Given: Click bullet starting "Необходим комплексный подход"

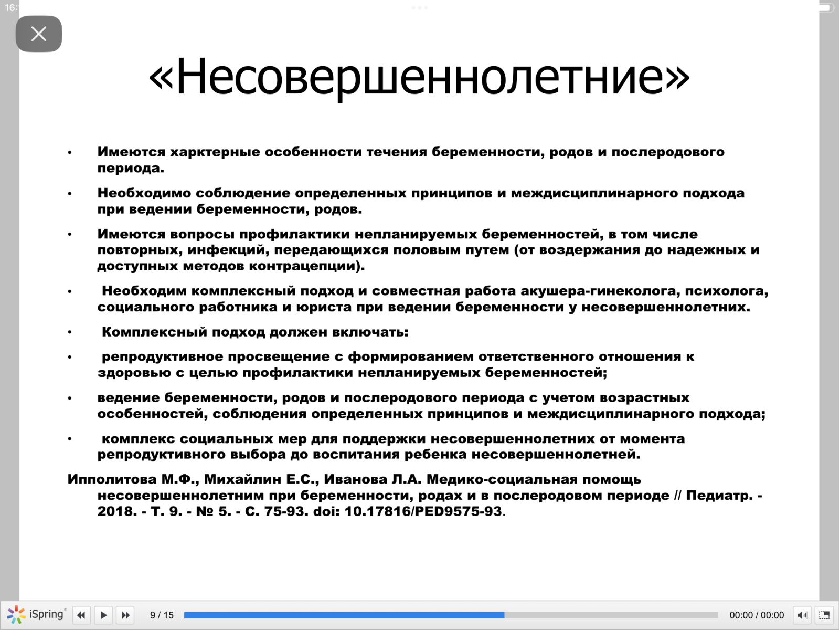Looking at the screenshot, I should [x=433, y=298].
